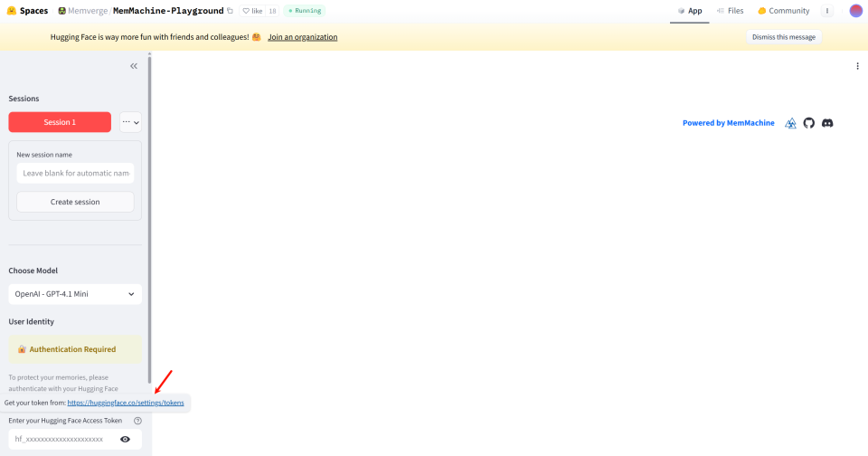
Task: Open the huggingface.co/settings/tokens link
Action: [126, 403]
